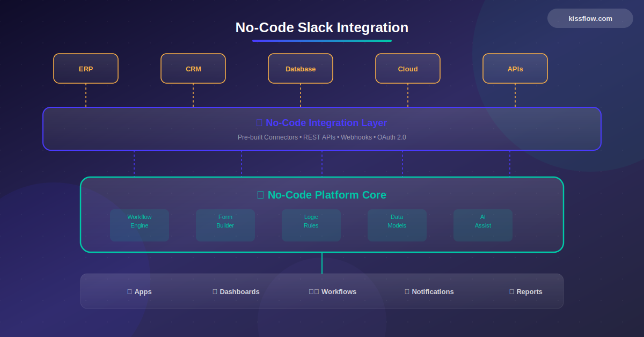Open the Data Models tile
This screenshot has width=644, height=337.
coord(397,225)
